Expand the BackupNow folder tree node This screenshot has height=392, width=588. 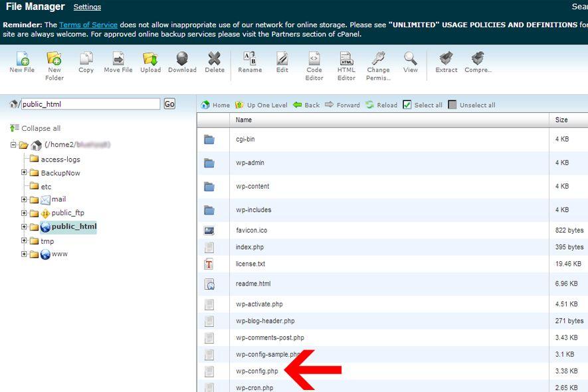pyautogui.click(x=24, y=173)
